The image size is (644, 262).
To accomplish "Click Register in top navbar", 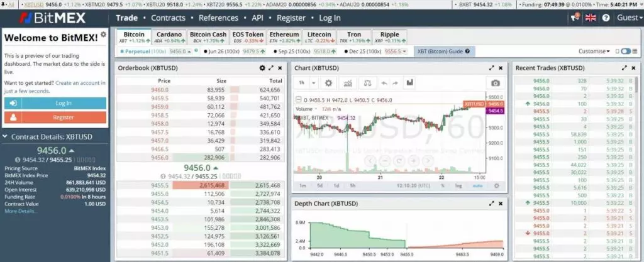I will point(291,18).
